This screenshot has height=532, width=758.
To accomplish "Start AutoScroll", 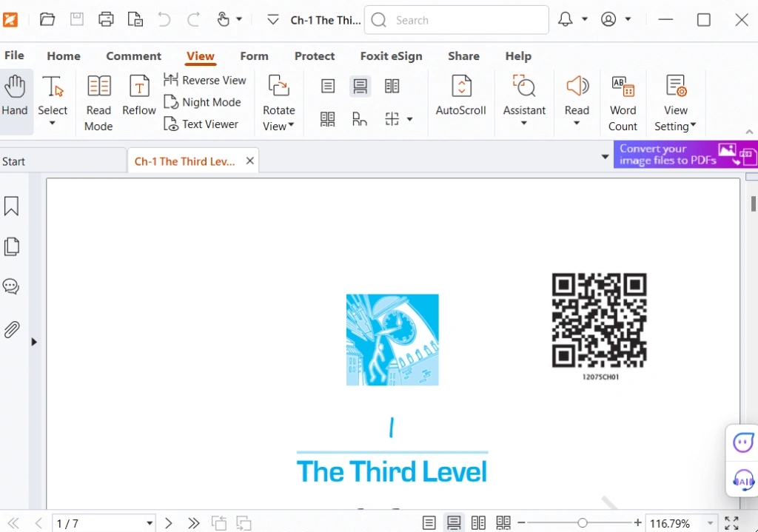I will pyautogui.click(x=461, y=95).
